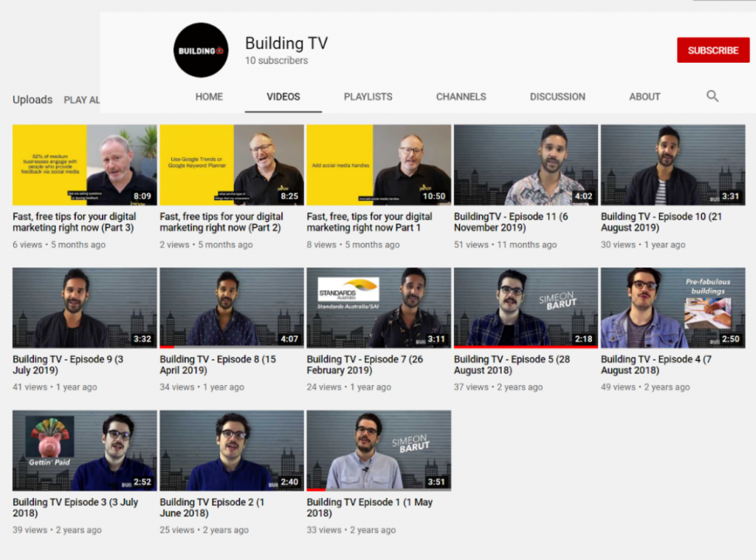This screenshot has width=756, height=560.
Task: Open the Home tab
Action: [x=209, y=97]
